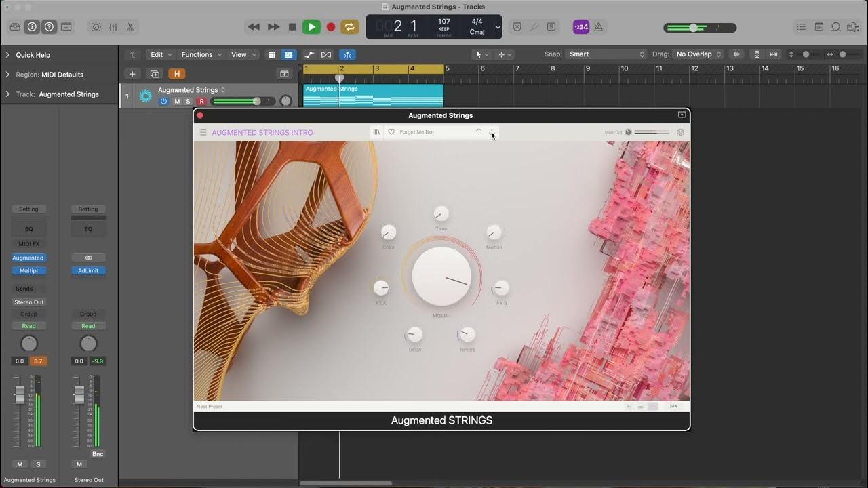Image resolution: width=868 pixels, height=488 pixels.
Task: Adjust the master volume slider in control bar
Action: (700, 28)
